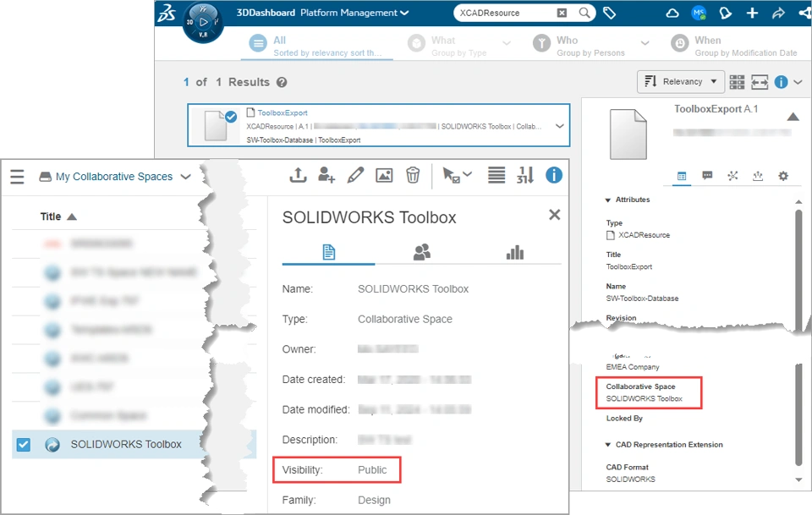This screenshot has height=515, width=812.
Task: Close the SOLIDWORKS Toolbox details panel
Action: pyautogui.click(x=555, y=215)
